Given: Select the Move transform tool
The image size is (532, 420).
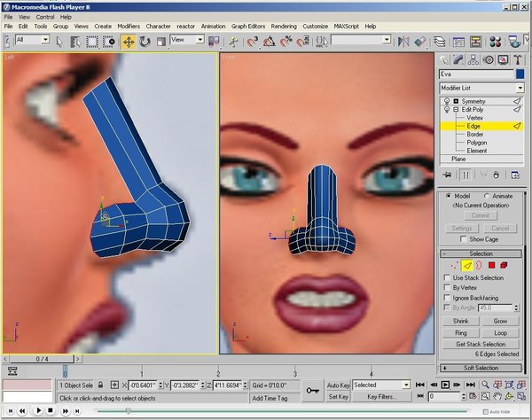Looking at the screenshot, I should click(129, 41).
